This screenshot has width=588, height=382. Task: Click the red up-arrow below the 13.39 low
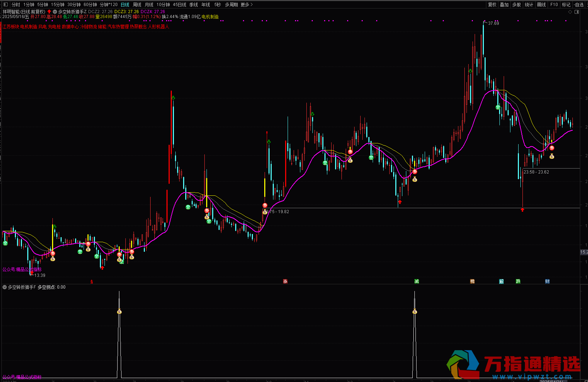pyautogui.click(x=32, y=273)
